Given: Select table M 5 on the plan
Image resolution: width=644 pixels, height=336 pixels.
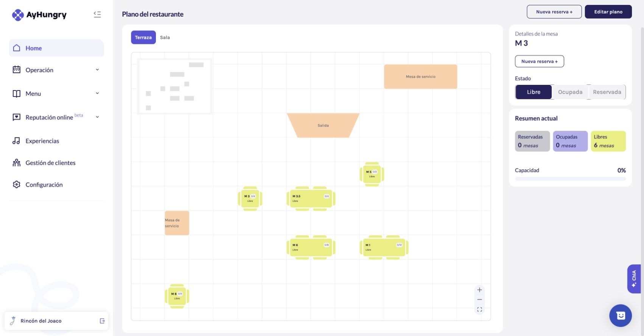Looking at the screenshot, I should tap(372, 174).
